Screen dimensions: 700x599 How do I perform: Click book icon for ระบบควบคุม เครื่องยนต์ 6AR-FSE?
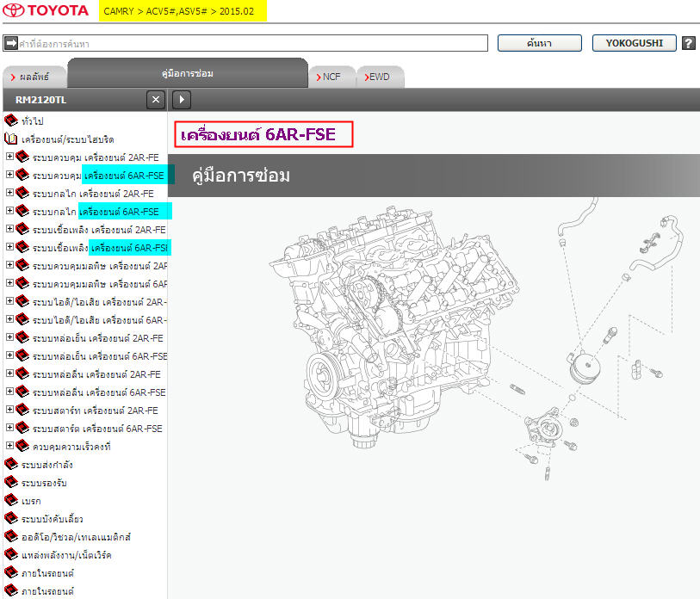pyautogui.click(x=22, y=175)
